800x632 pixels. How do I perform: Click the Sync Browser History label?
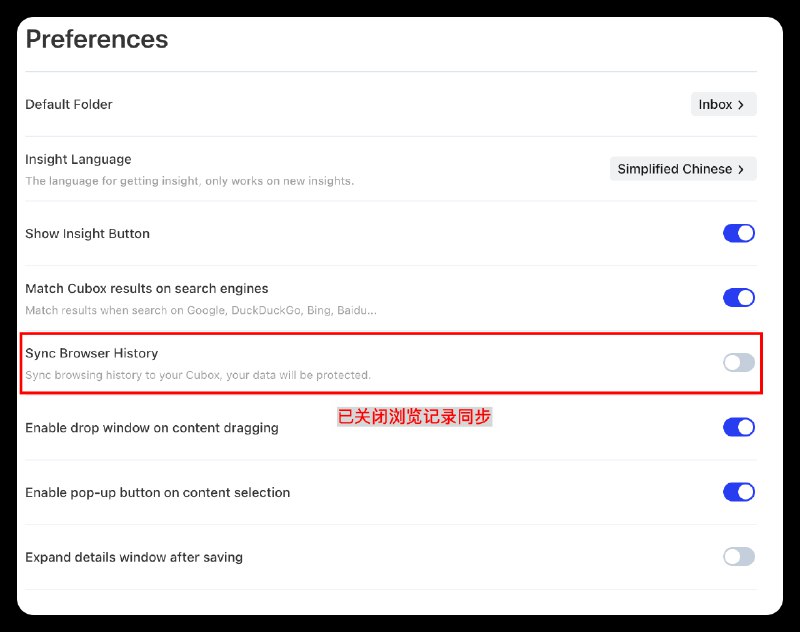click(91, 353)
